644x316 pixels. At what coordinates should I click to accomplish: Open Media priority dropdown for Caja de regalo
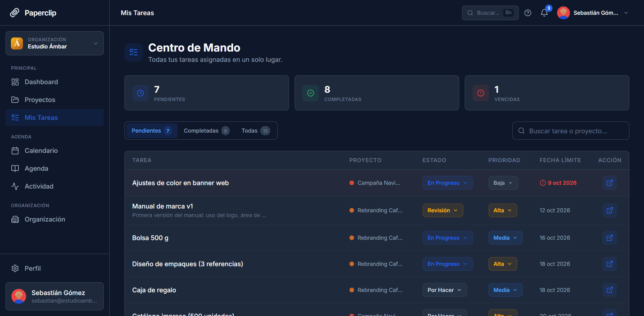505,290
